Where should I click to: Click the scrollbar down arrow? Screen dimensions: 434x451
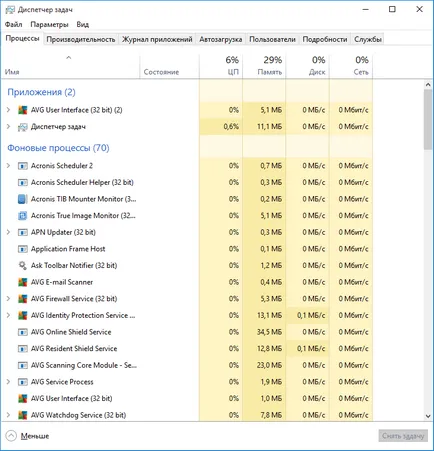tap(428, 416)
